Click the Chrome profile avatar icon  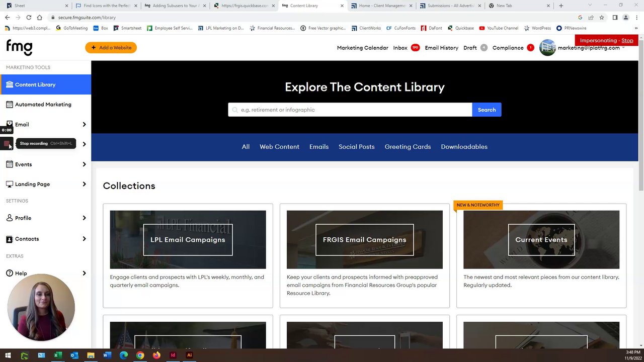point(626,17)
